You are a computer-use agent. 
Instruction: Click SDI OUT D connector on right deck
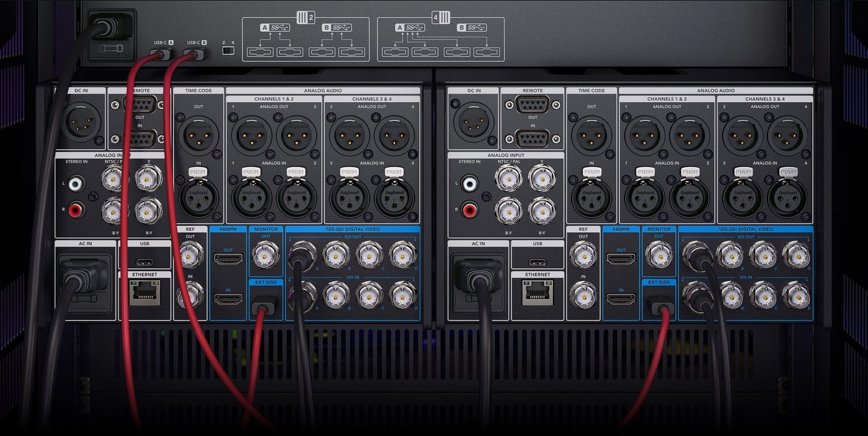795,255
